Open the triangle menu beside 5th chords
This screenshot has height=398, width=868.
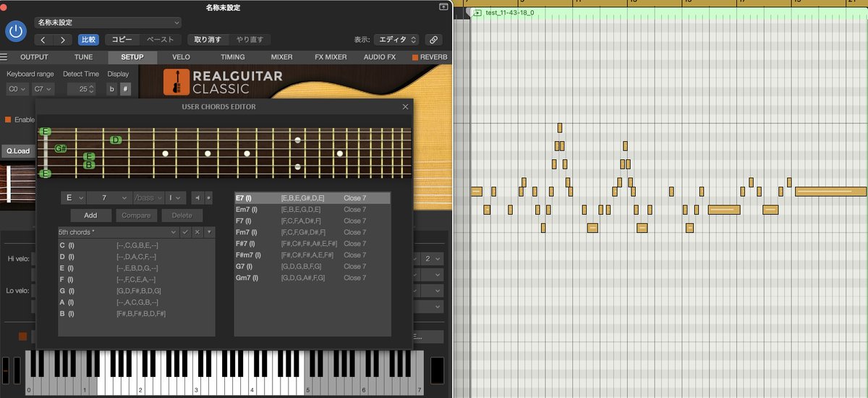209,232
